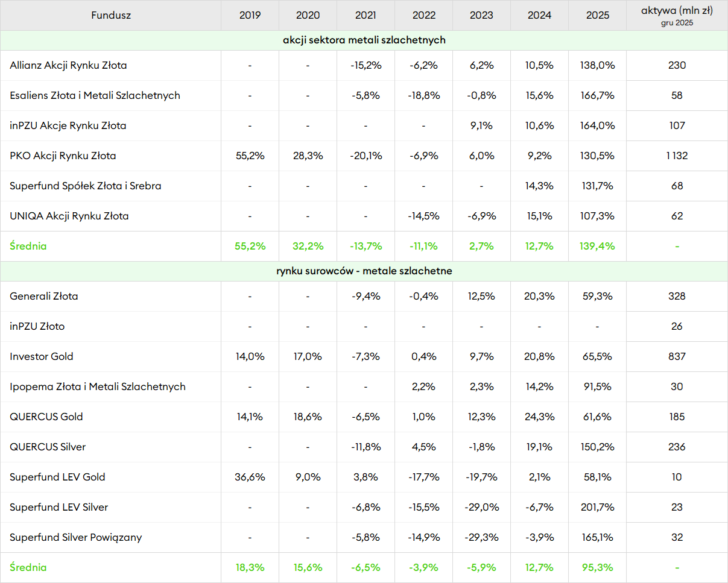Select Ipopema Złota i Metali Szlachetnych
Viewport: 728px width, 583px height.
[98, 386]
